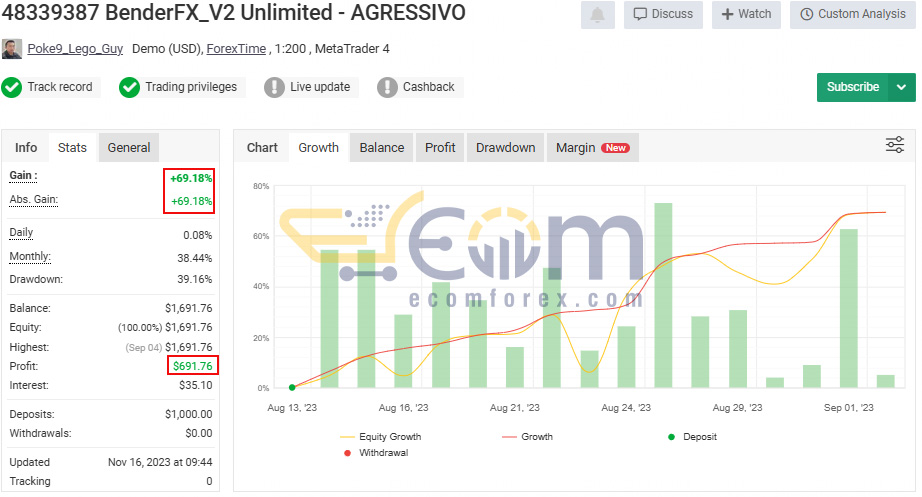Click the Daily label
The width and height of the screenshot is (922, 497).
21,233
